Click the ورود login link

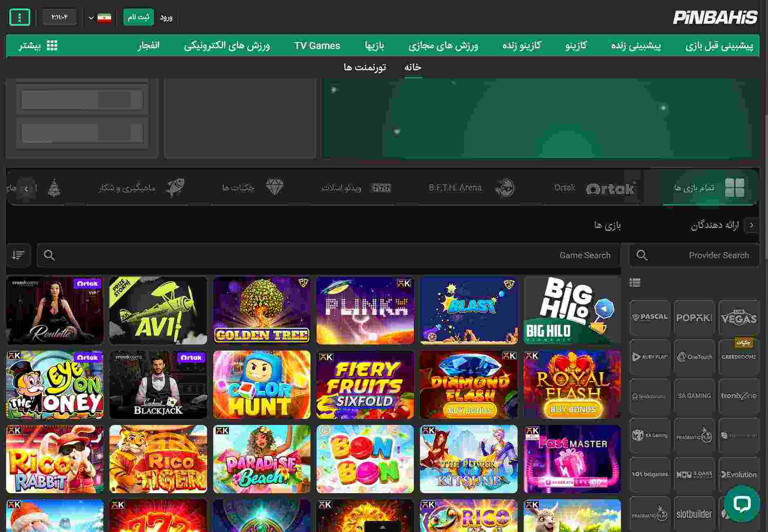[x=166, y=17]
